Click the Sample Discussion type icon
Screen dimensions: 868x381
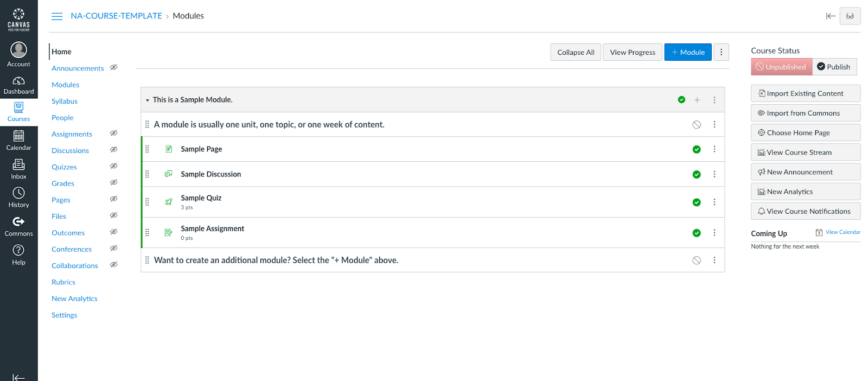(x=169, y=174)
